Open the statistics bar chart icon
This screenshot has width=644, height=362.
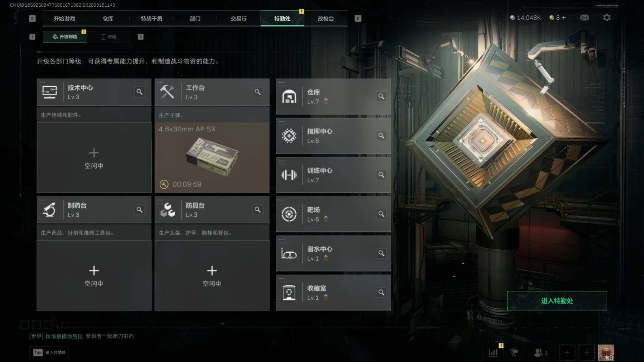[x=493, y=353]
